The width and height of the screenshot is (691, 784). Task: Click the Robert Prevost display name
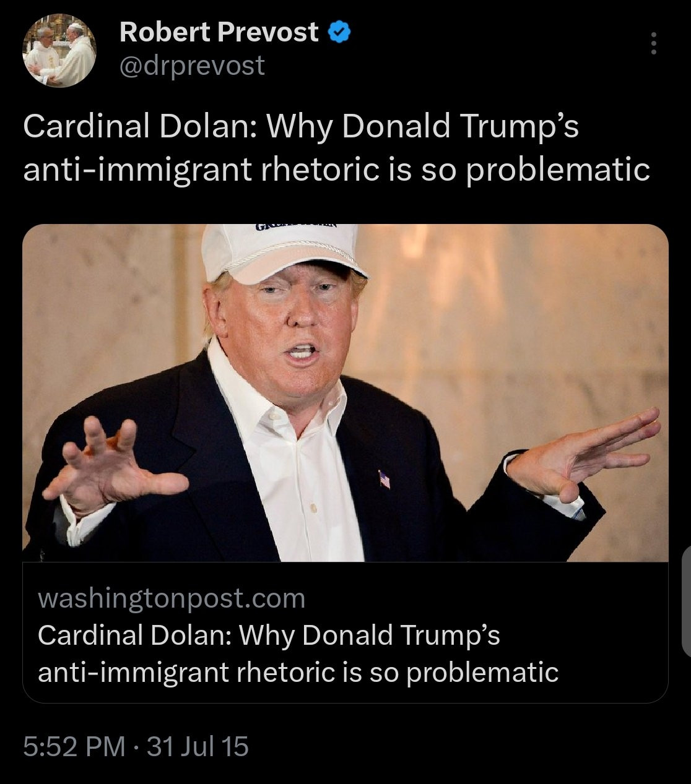[x=219, y=32]
